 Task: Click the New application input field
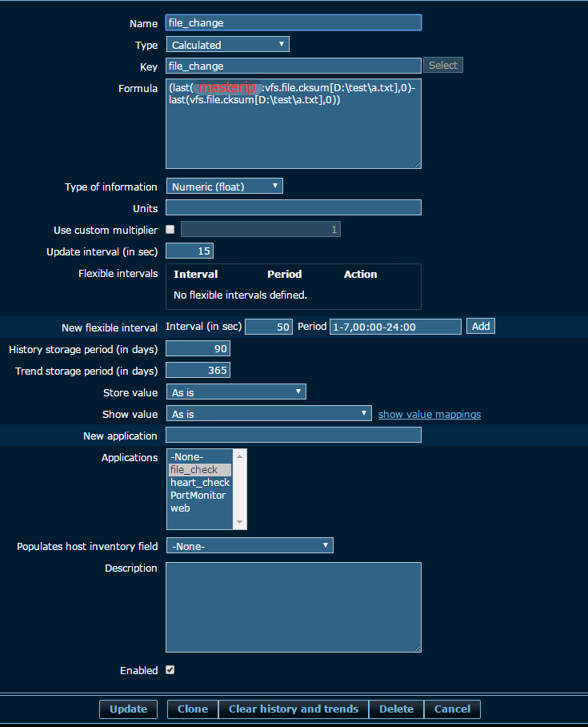pos(294,436)
